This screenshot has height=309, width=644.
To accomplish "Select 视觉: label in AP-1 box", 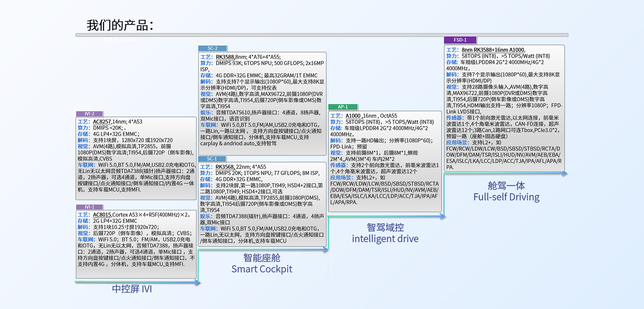I will pos(336,153).
